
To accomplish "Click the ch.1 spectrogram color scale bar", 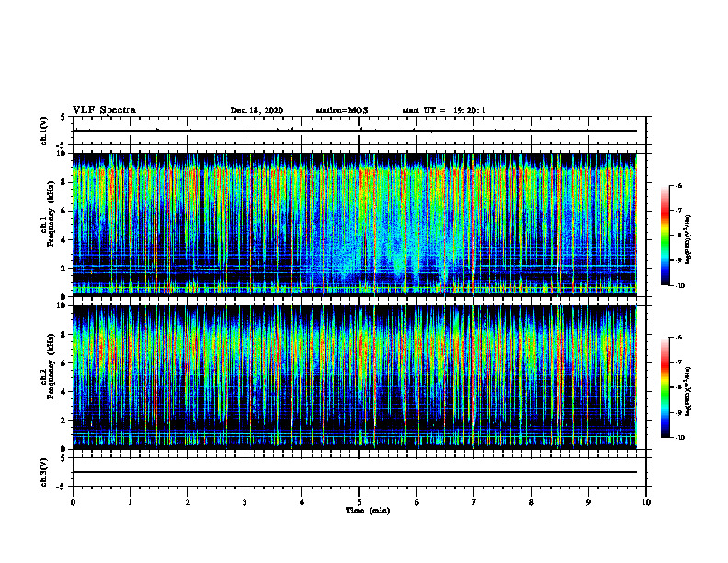I will tap(665, 236).
